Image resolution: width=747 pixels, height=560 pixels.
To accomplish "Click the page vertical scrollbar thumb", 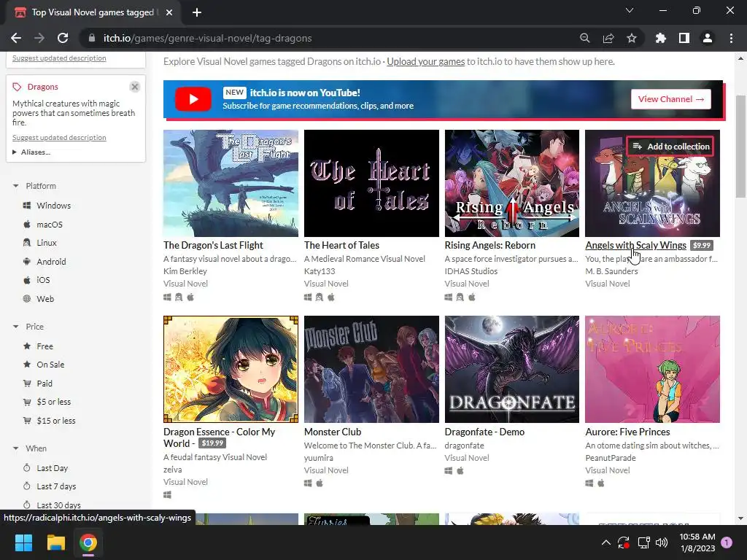I will point(741,146).
